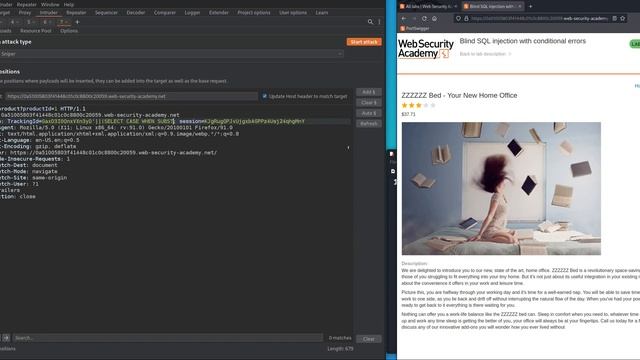This screenshot has height=360, width=640.
Task: Open the Resource Pool sub-tab
Action: [36, 31]
